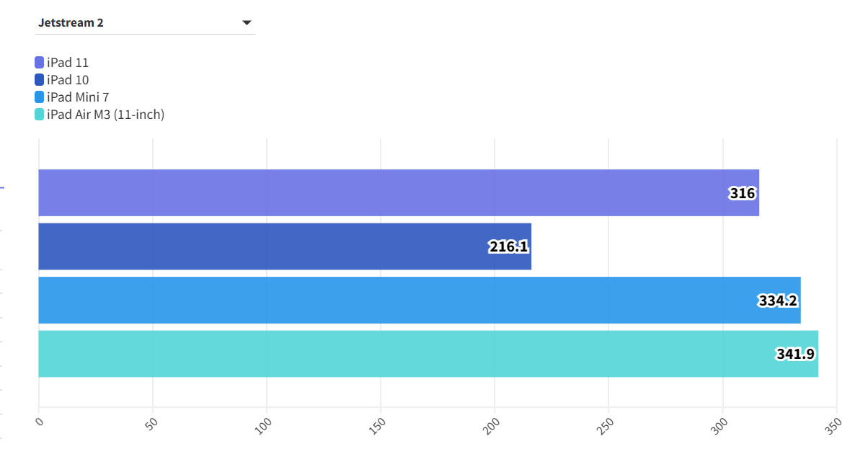Screen dimensions: 868x449
Task: Toggle the iPad Air M3 (11-inch) legend label
Action: (105, 115)
